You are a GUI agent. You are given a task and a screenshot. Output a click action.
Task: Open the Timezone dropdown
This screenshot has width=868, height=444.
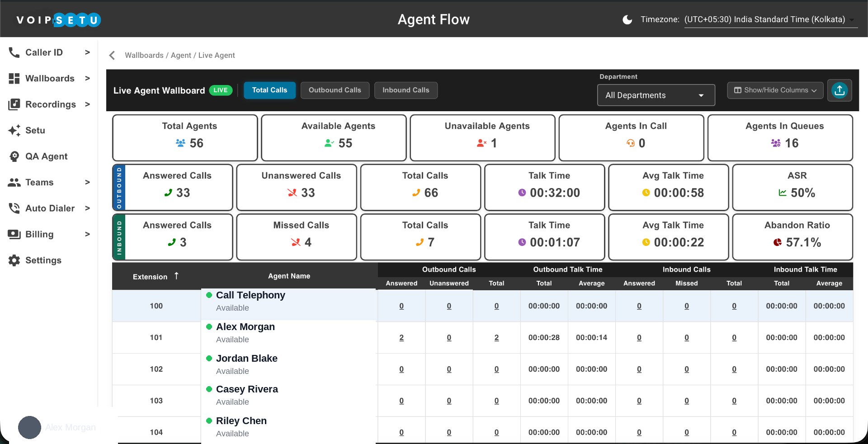(771, 20)
